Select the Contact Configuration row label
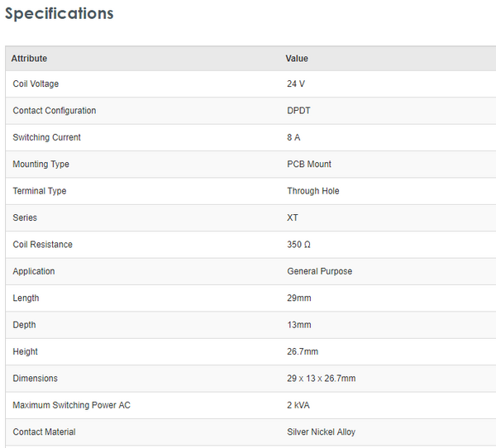This screenshot has height=448, width=496. click(x=55, y=111)
